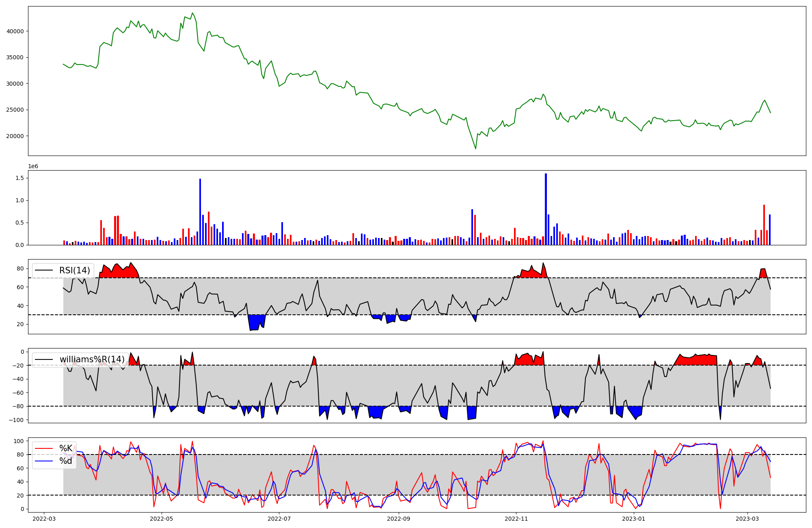Click the 2023-03 x-axis date label
The image size is (812, 528).
tap(747, 518)
